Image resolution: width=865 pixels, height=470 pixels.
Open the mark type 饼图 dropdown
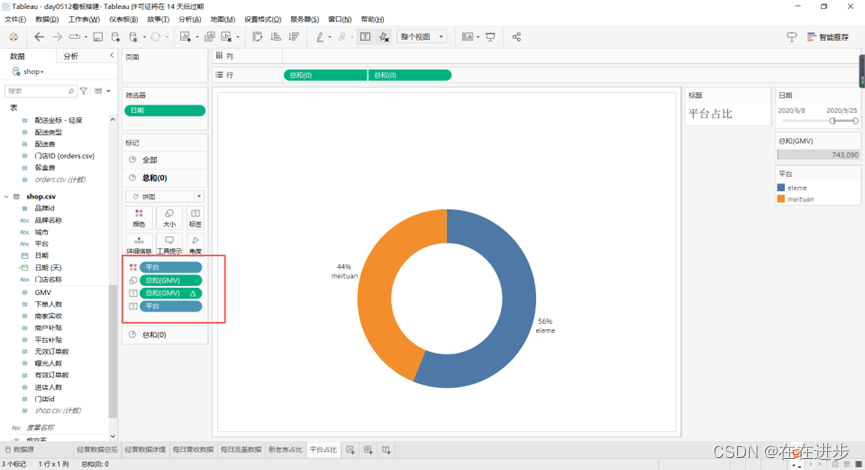click(x=165, y=196)
